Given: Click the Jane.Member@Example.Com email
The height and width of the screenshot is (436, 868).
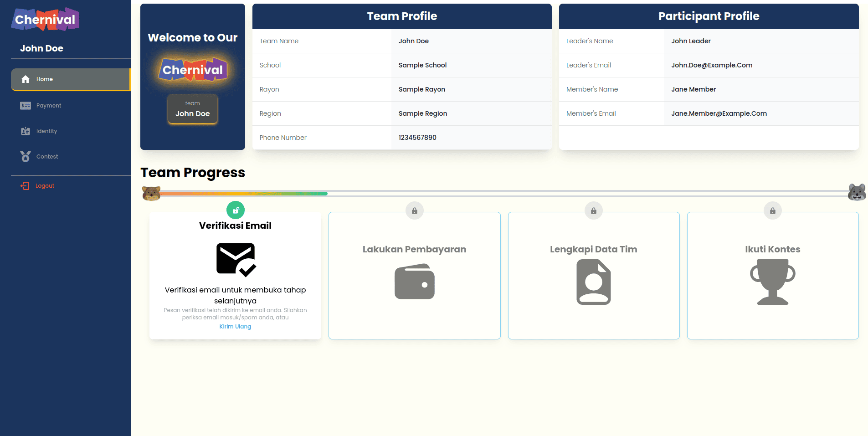Looking at the screenshot, I should (719, 113).
